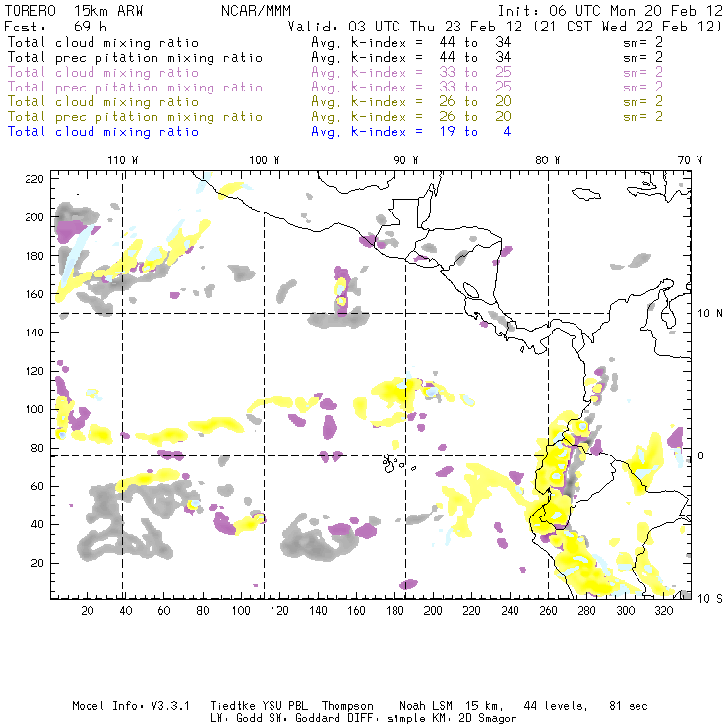Click the '40' tick on the vertical axis
The width and height of the screenshot is (728, 728).
pos(37,524)
